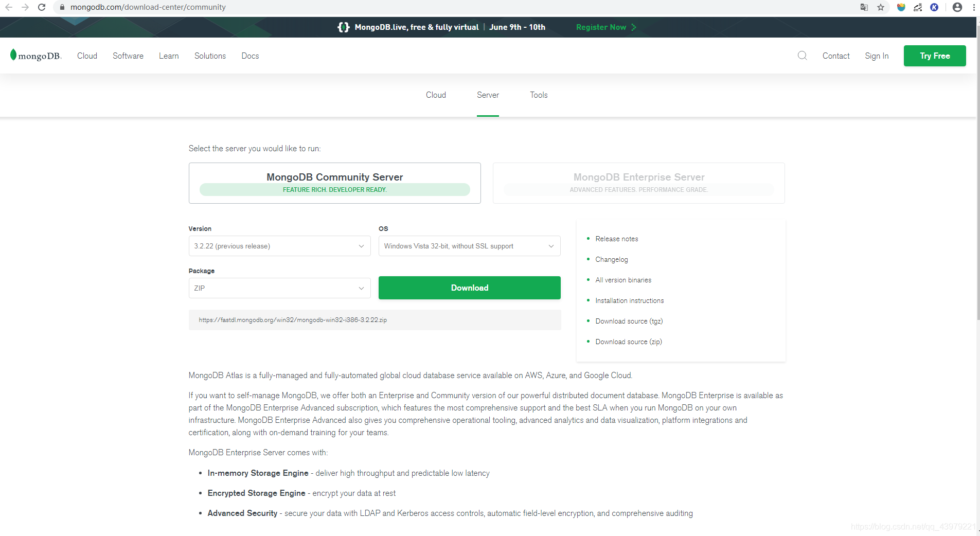Reload the page with refresh icon
The image size is (980, 536).
(42, 7)
